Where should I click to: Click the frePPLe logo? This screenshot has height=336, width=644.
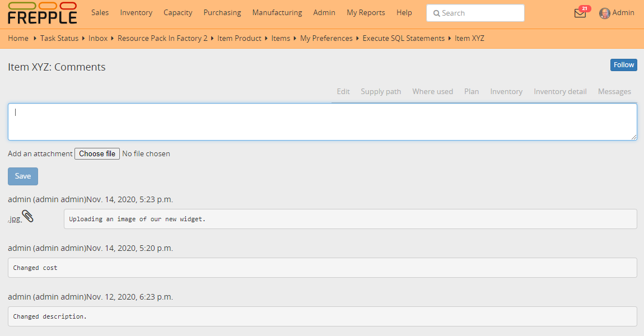(x=42, y=13)
